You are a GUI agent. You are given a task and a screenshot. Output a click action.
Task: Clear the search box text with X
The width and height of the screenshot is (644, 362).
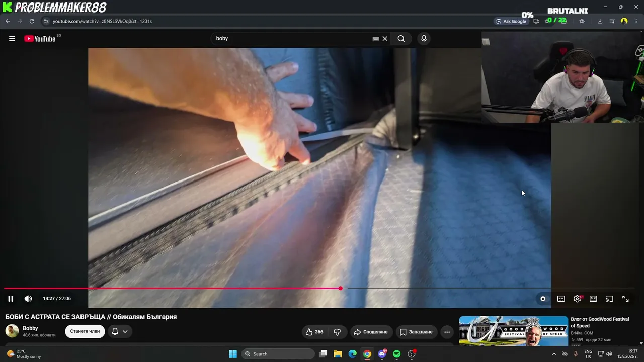385,39
